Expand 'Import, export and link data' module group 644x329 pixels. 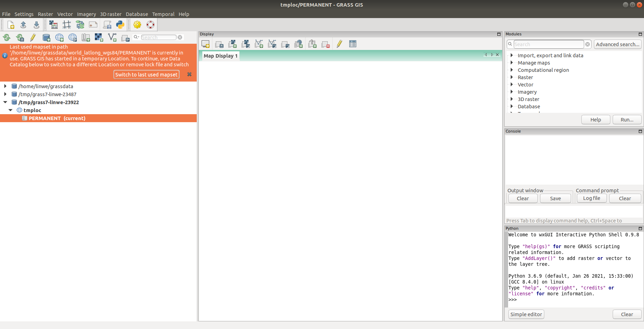(512, 55)
